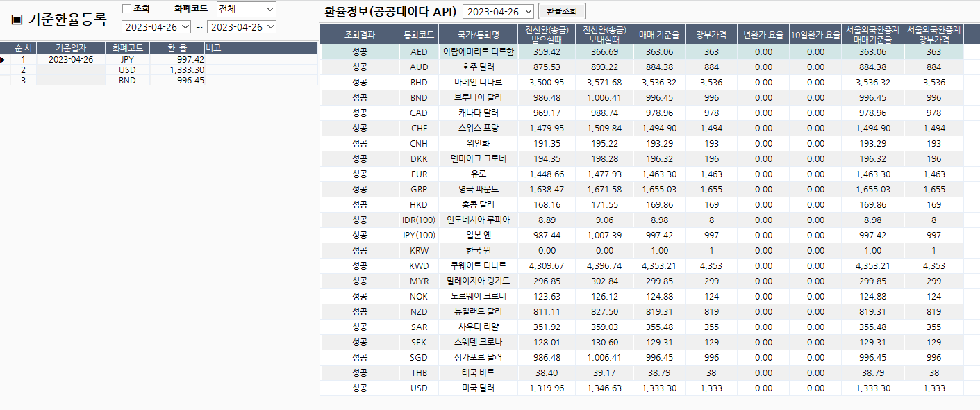Select the JPY row in left grid
980x410 pixels.
click(159, 60)
